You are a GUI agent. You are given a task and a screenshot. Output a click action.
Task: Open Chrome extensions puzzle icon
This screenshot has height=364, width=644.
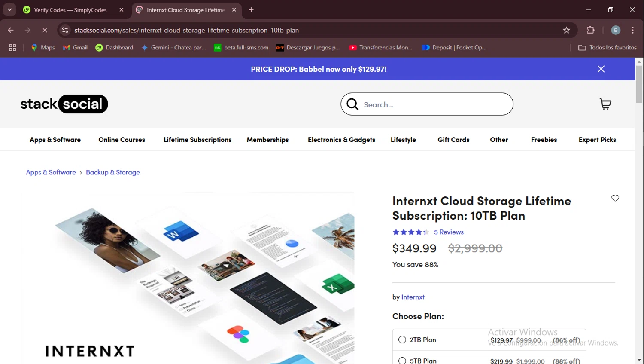(x=590, y=30)
